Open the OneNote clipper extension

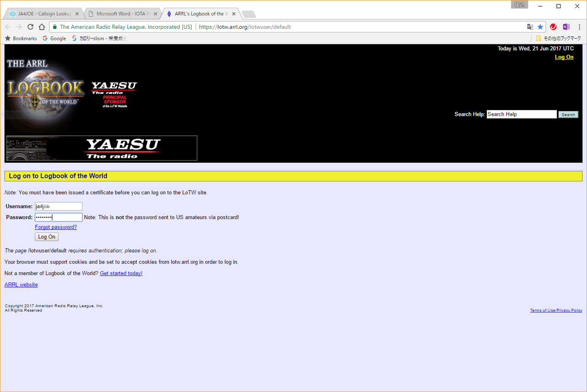point(566,27)
